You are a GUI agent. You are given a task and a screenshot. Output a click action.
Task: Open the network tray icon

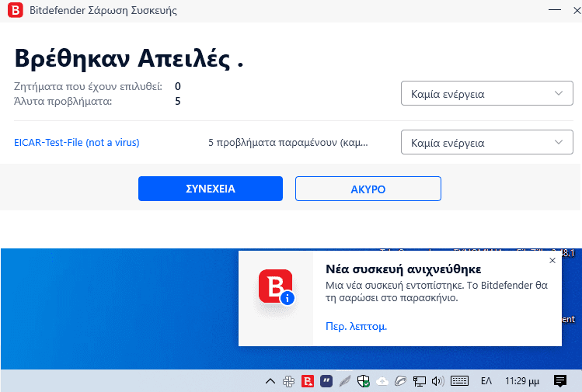(x=420, y=381)
